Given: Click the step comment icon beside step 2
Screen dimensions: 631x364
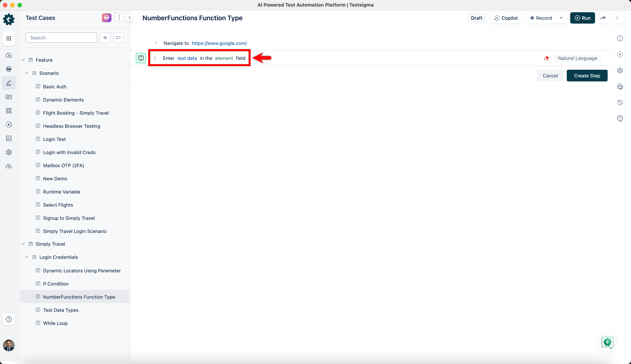Looking at the screenshot, I should 141,58.
